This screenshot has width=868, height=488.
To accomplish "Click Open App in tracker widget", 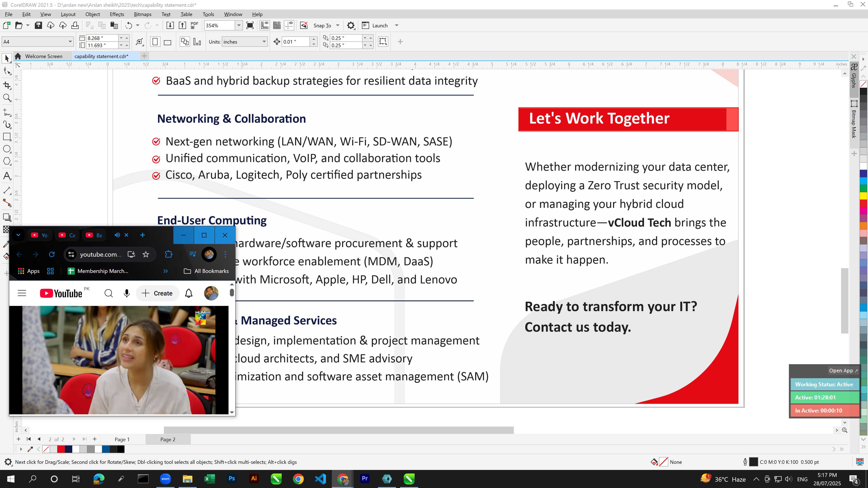I will (843, 371).
